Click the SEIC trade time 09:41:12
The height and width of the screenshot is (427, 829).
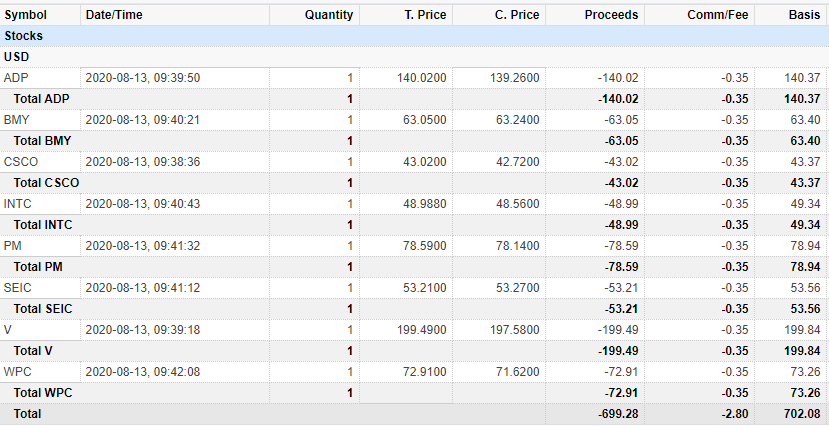[x=143, y=288]
